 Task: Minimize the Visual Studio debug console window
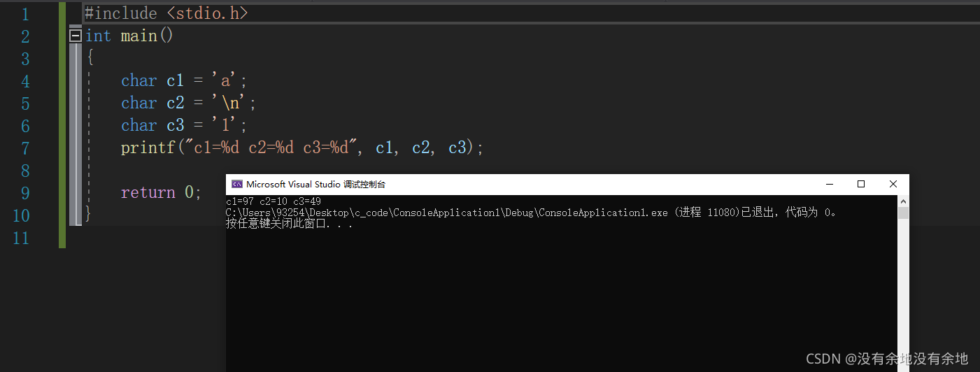pyautogui.click(x=830, y=184)
